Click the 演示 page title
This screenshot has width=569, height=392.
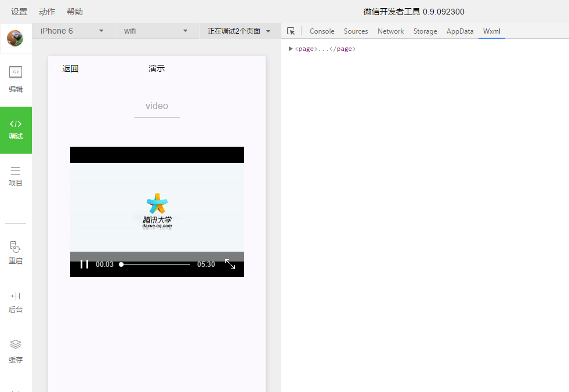(157, 68)
